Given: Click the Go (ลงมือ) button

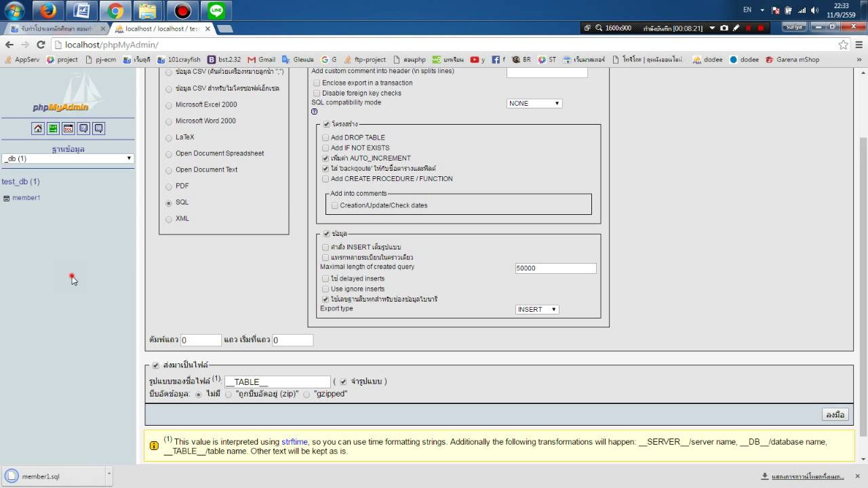Looking at the screenshot, I should coord(835,415).
